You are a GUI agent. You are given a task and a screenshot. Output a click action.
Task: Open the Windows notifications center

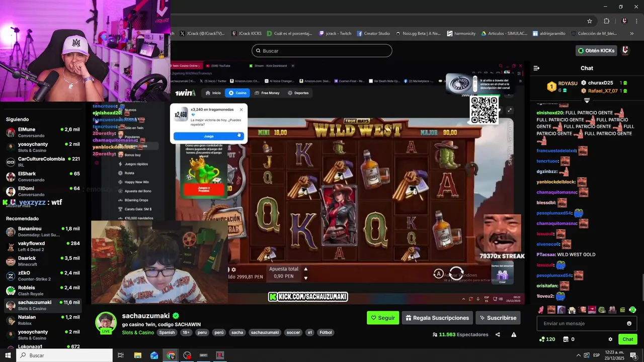tap(633, 355)
